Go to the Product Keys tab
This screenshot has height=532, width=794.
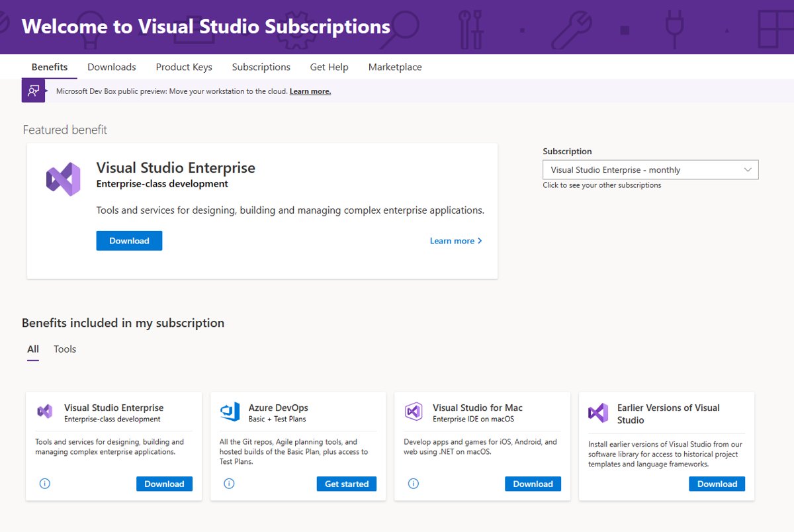[x=184, y=67]
